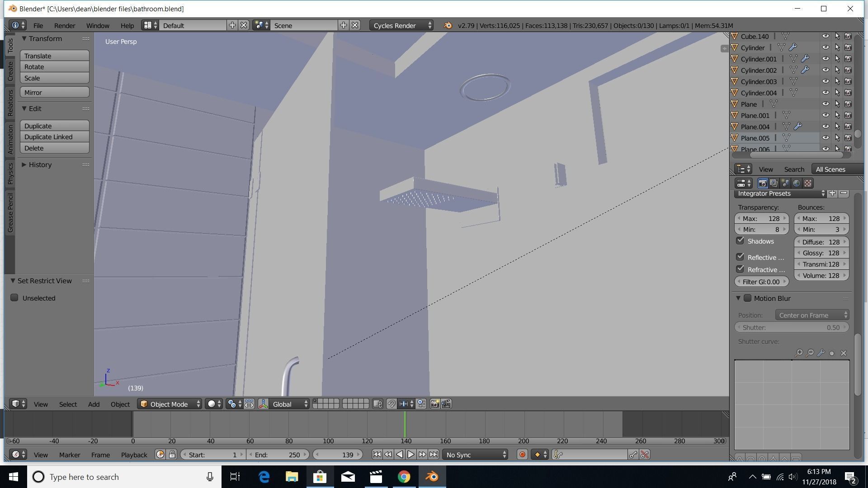This screenshot has height=488, width=868.
Task: Open Google Chrome from the taskbar
Action: (404, 477)
